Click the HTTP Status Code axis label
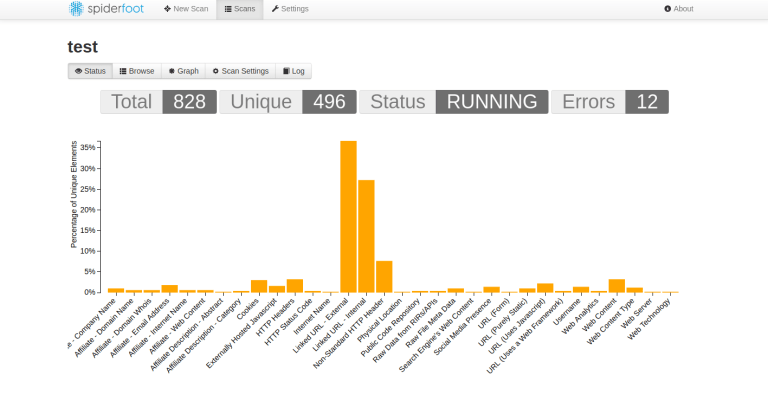 [x=289, y=321]
